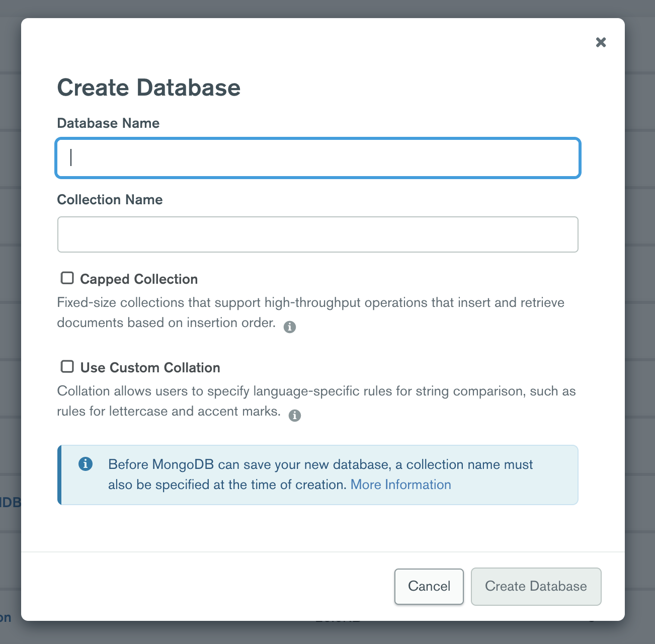Focus the Database Name input field
Image resolution: width=655 pixels, height=644 pixels.
point(318,158)
